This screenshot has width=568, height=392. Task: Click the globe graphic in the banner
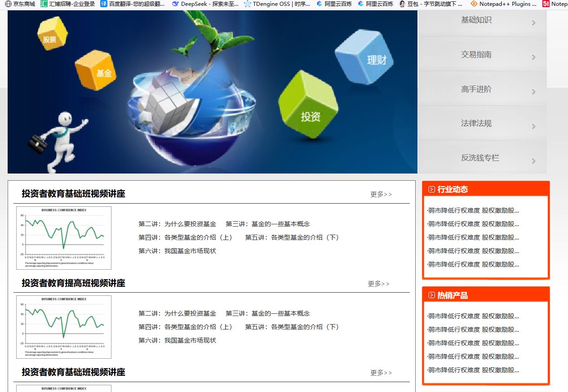click(x=191, y=115)
